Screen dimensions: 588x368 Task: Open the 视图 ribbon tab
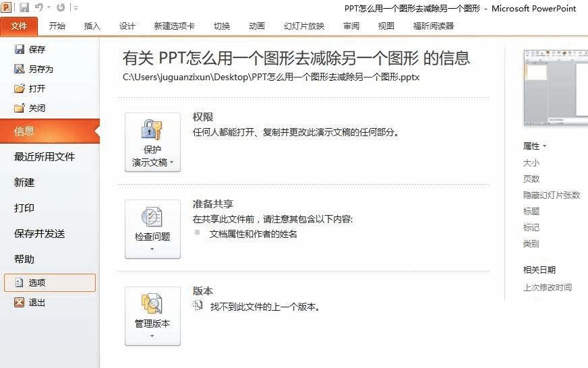point(386,26)
